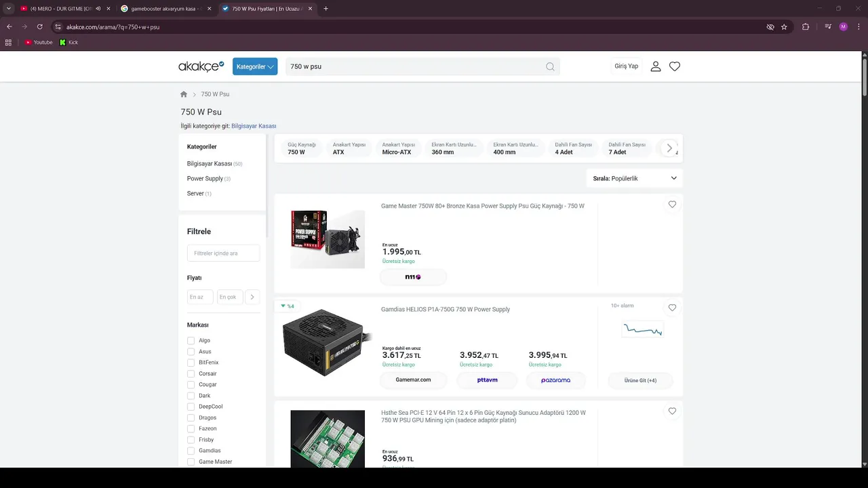Open Gamdias HELIOS P1A-750G product title

[446, 310]
